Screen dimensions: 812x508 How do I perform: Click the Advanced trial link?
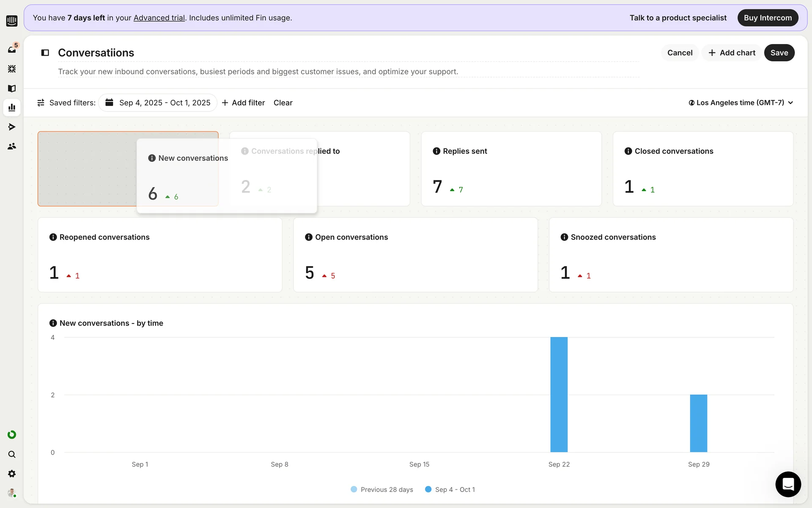click(159, 18)
